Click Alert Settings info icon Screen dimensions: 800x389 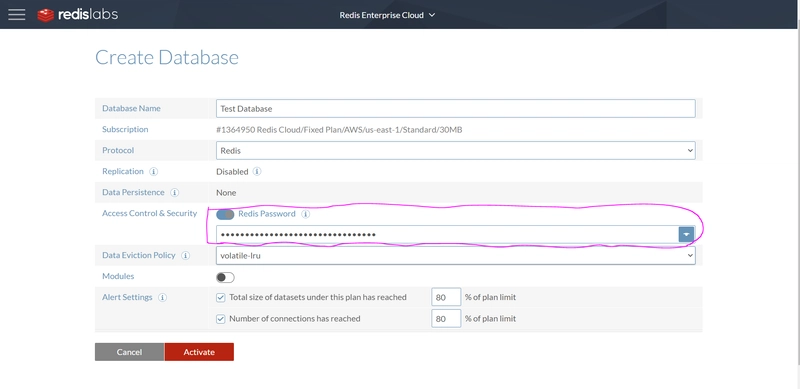[x=162, y=297]
